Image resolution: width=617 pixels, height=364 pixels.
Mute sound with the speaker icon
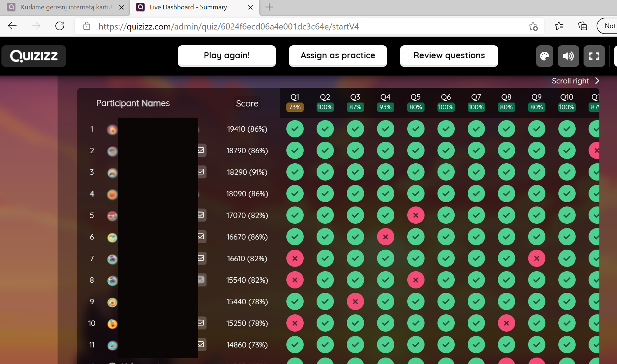point(568,56)
